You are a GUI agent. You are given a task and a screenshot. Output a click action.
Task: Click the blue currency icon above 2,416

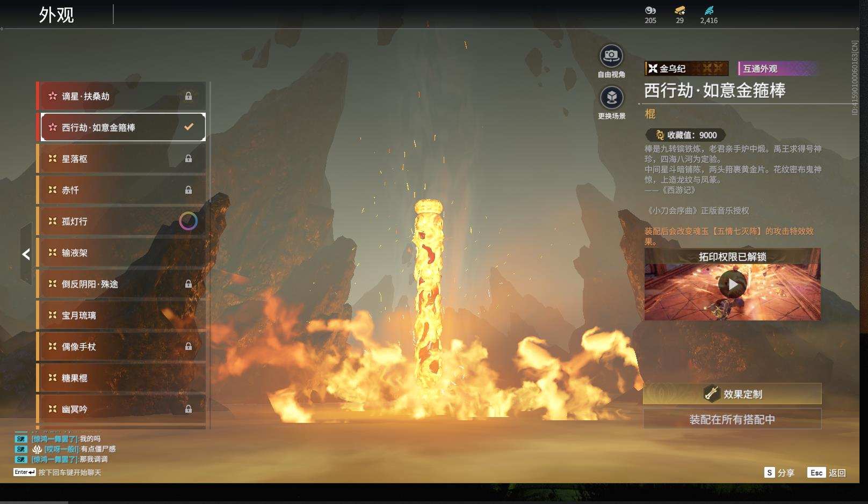tap(709, 10)
